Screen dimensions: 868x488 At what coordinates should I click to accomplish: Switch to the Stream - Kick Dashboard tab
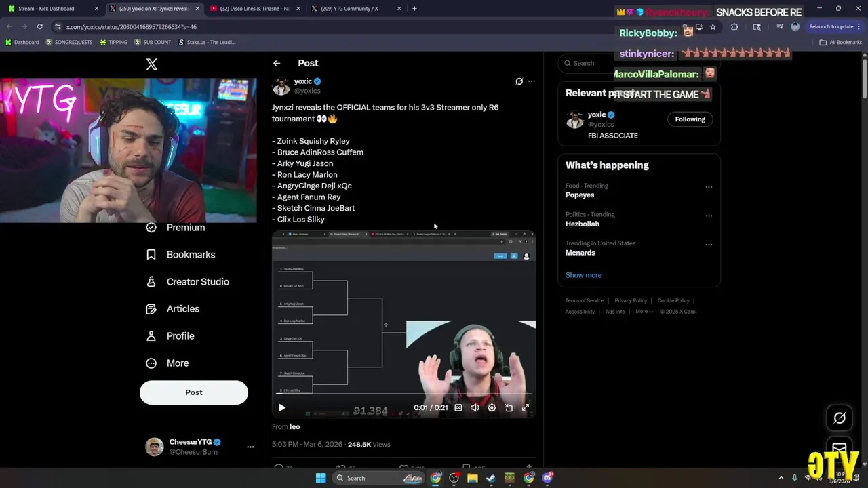(x=53, y=9)
